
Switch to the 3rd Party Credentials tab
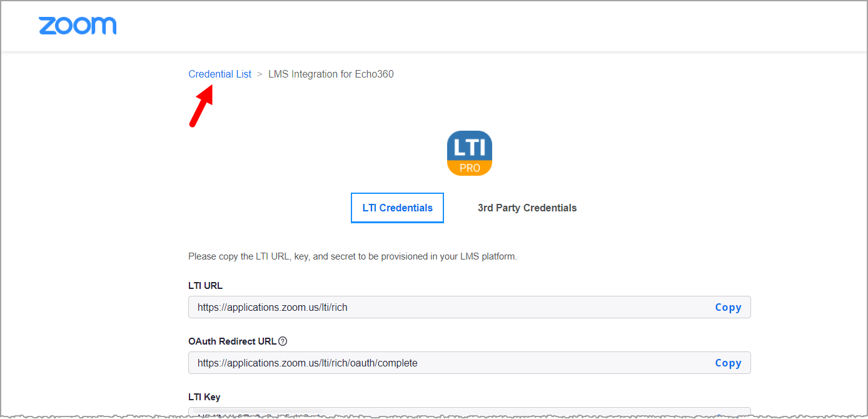click(x=527, y=208)
